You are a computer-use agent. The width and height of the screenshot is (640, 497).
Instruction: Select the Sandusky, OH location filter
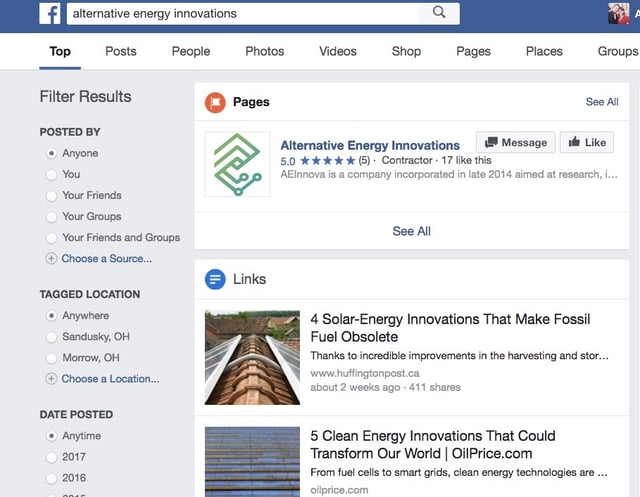pyautogui.click(x=51, y=337)
